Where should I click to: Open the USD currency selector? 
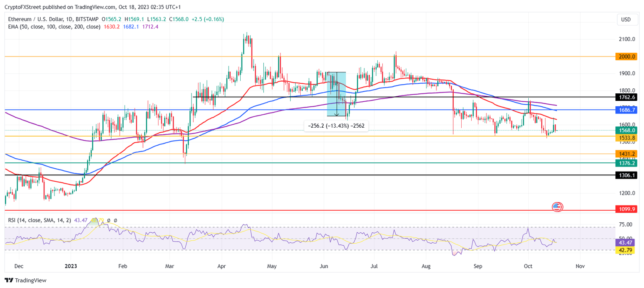coord(627,19)
